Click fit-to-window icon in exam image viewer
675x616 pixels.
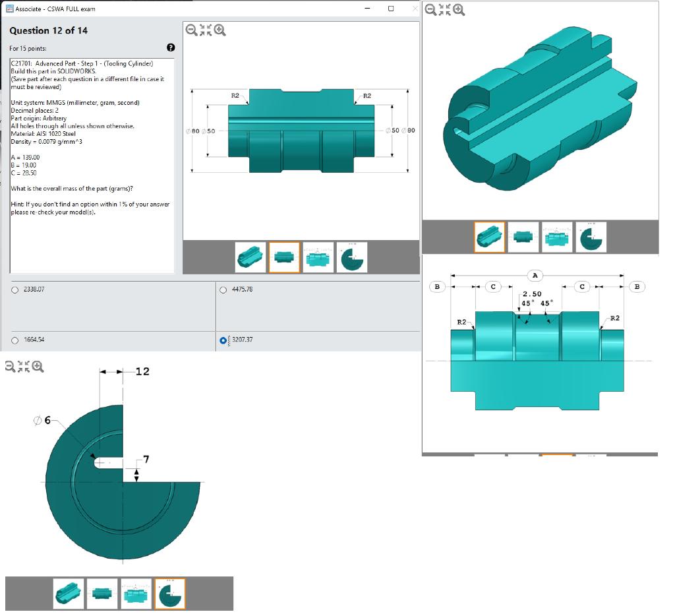point(206,30)
